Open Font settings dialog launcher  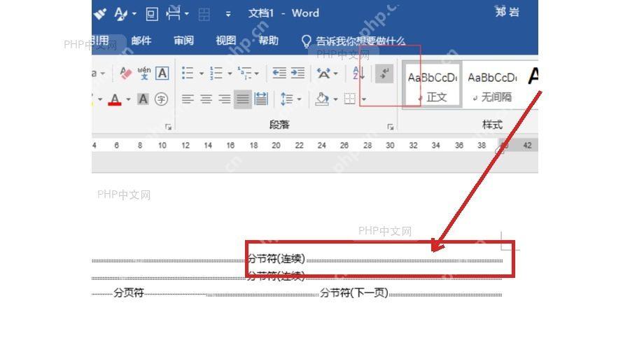point(168,127)
